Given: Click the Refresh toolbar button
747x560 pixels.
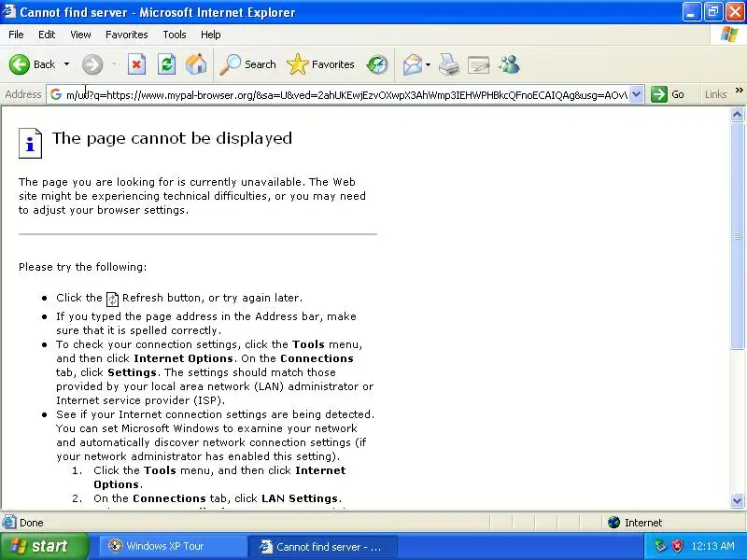Looking at the screenshot, I should click(166, 64).
